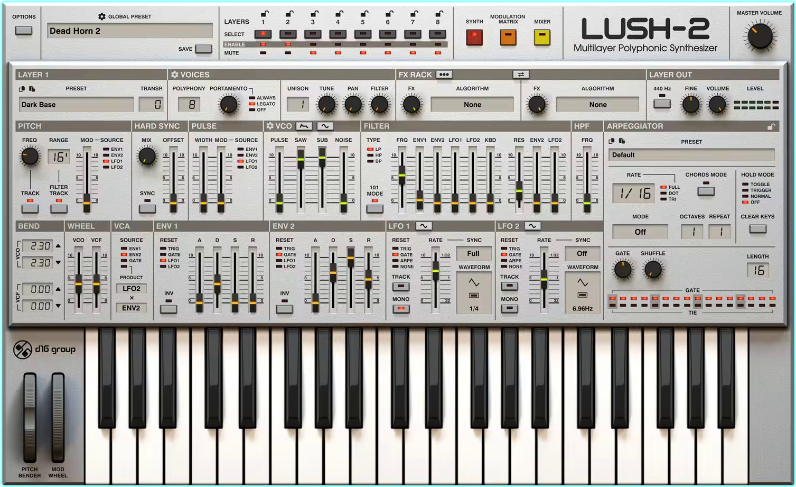Toggle Arpeggiator lock icon
This screenshot has height=487, width=796.
[x=771, y=126]
